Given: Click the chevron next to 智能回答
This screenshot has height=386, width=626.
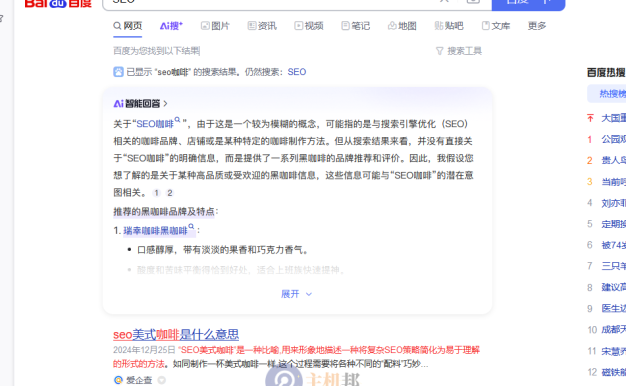Looking at the screenshot, I should pos(165,104).
